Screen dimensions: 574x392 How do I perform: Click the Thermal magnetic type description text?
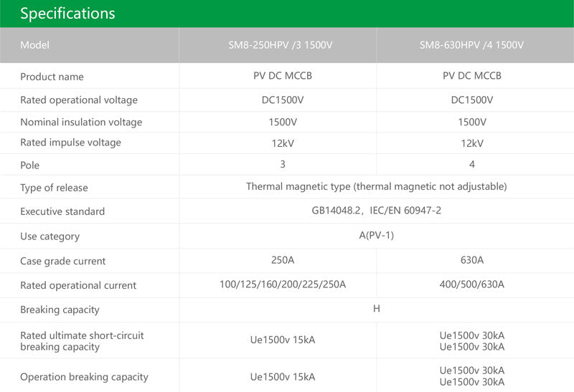[376, 186]
